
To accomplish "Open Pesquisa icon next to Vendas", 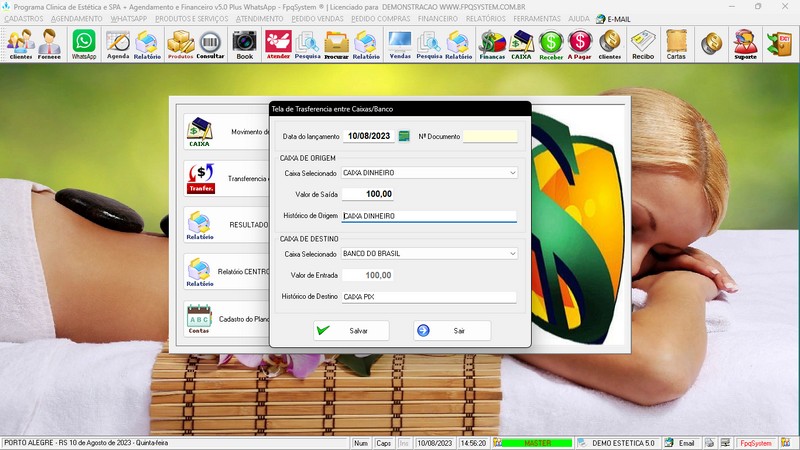I will (429, 44).
